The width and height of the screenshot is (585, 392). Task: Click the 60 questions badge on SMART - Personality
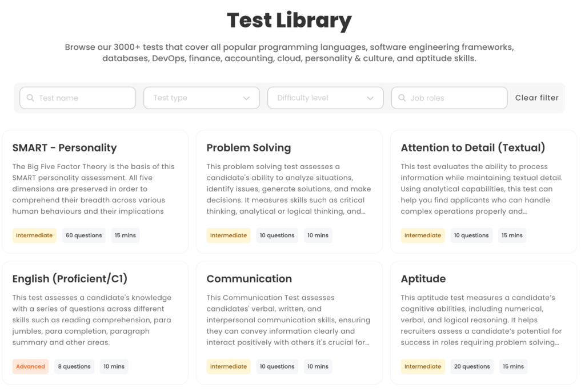tap(83, 235)
